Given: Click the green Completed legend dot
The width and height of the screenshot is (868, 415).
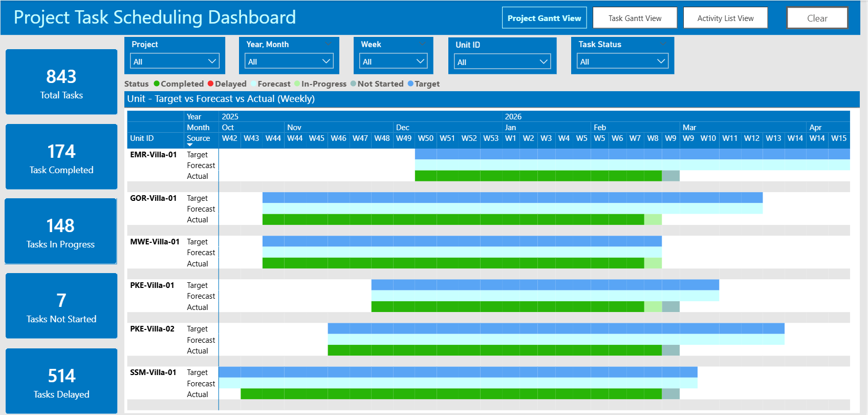Looking at the screenshot, I should [157, 84].
